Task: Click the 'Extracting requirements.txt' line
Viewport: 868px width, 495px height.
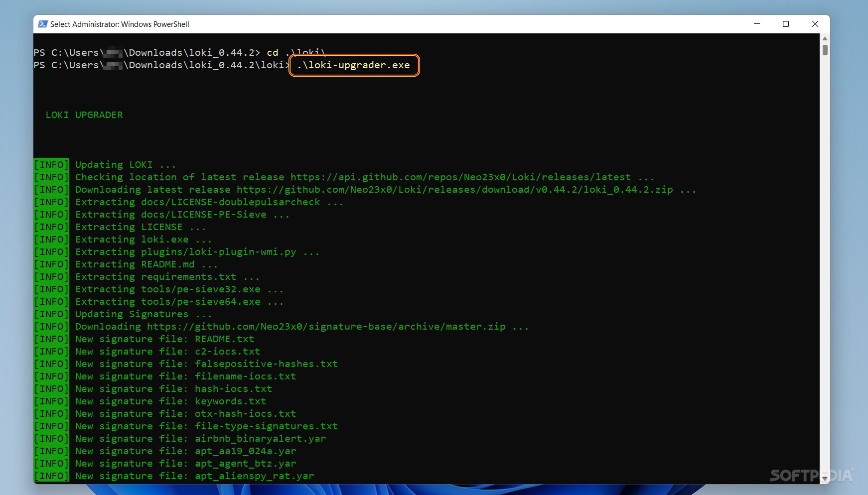Action: (167, 277)
